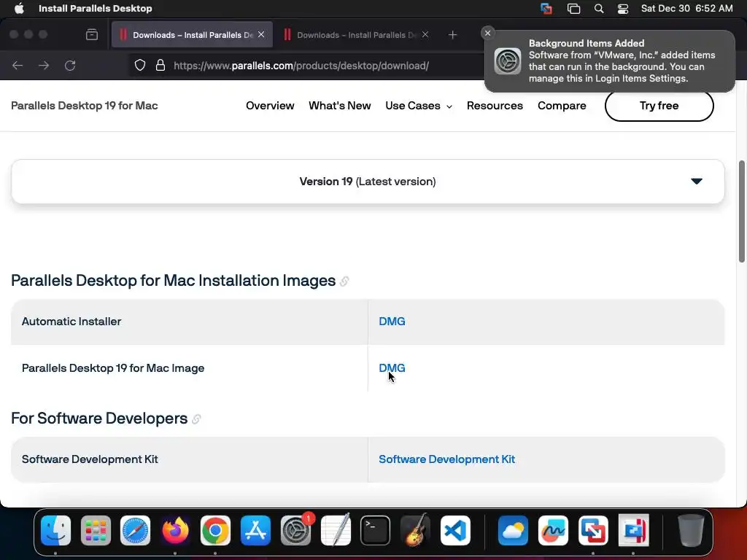Click the Try free button
Screen dimensions: 747x560
(659, 106)
